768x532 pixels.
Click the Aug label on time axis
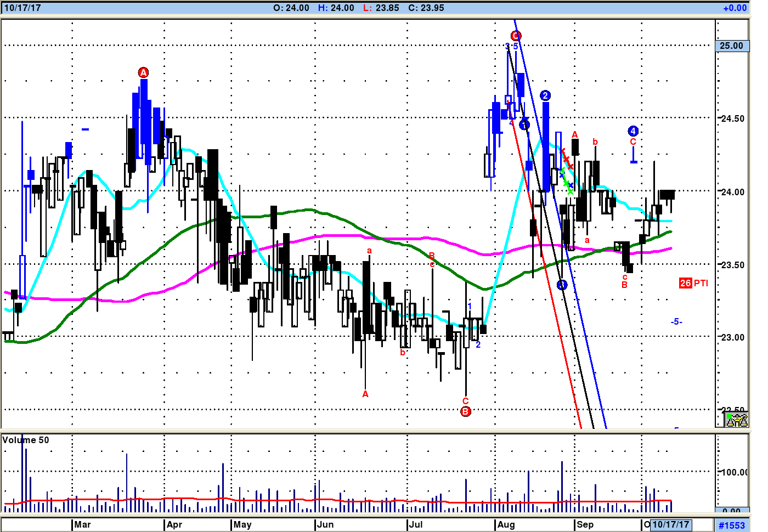pyautogui.click(x=506, y=524)
